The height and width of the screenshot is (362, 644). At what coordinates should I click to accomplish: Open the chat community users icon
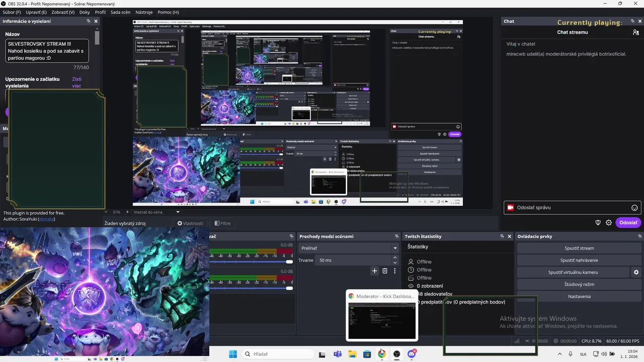(x=636, y=32)
